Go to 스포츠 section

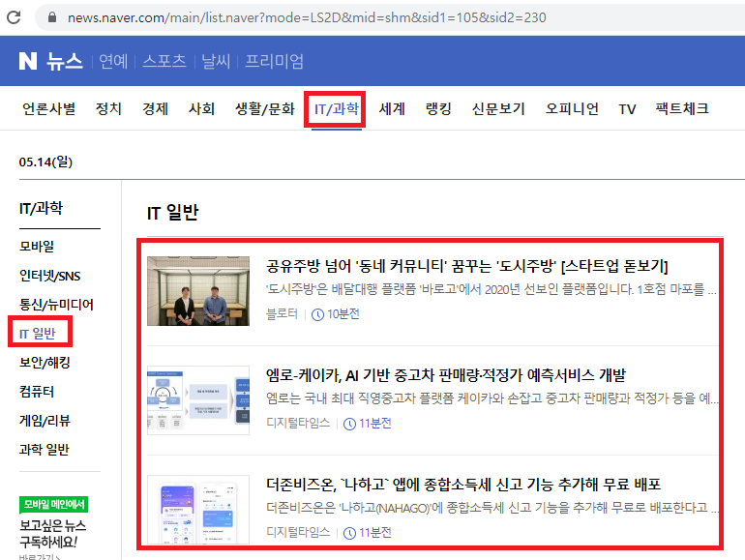pos(164,61)
